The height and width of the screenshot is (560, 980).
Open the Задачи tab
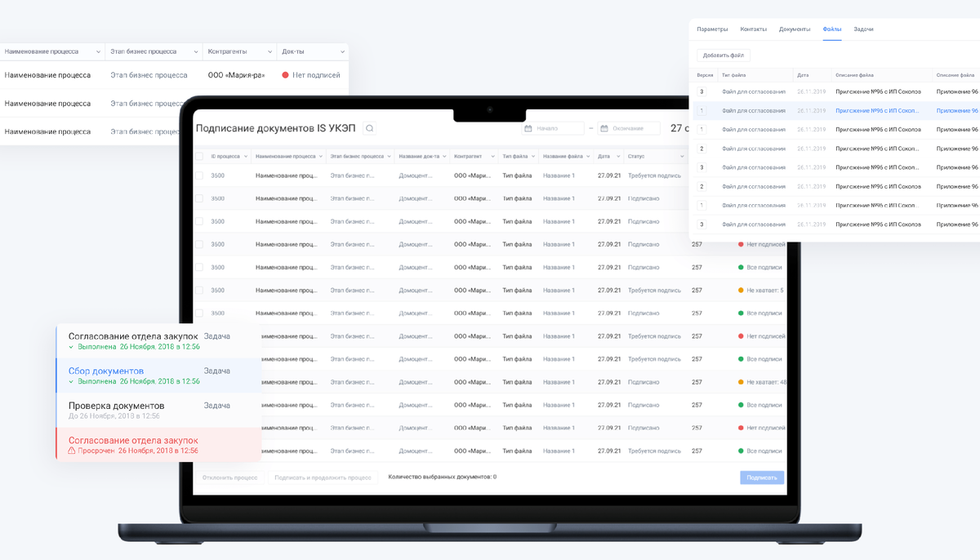pyautogui.click(x=863, y=29)
